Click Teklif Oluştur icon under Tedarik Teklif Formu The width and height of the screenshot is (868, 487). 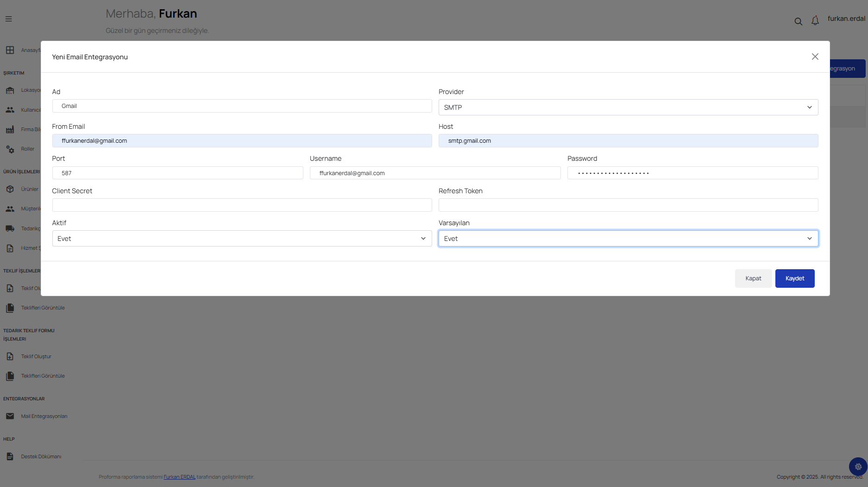click(x=10, y=356)
